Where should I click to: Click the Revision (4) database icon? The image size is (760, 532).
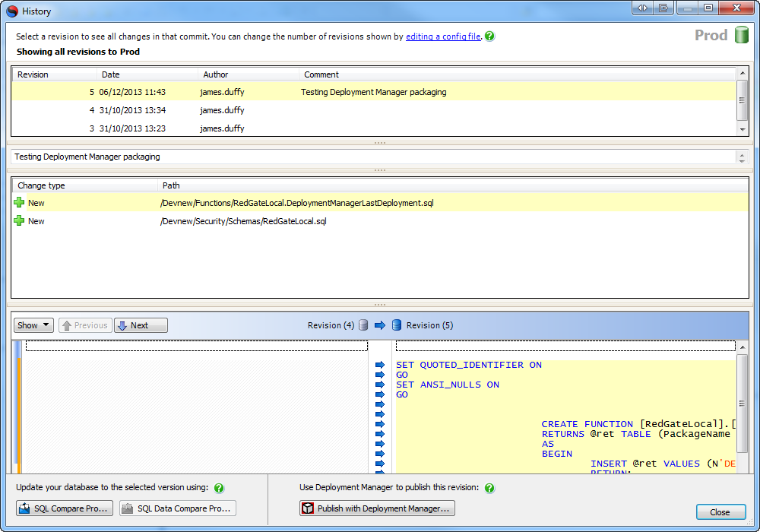pos(363,325)
